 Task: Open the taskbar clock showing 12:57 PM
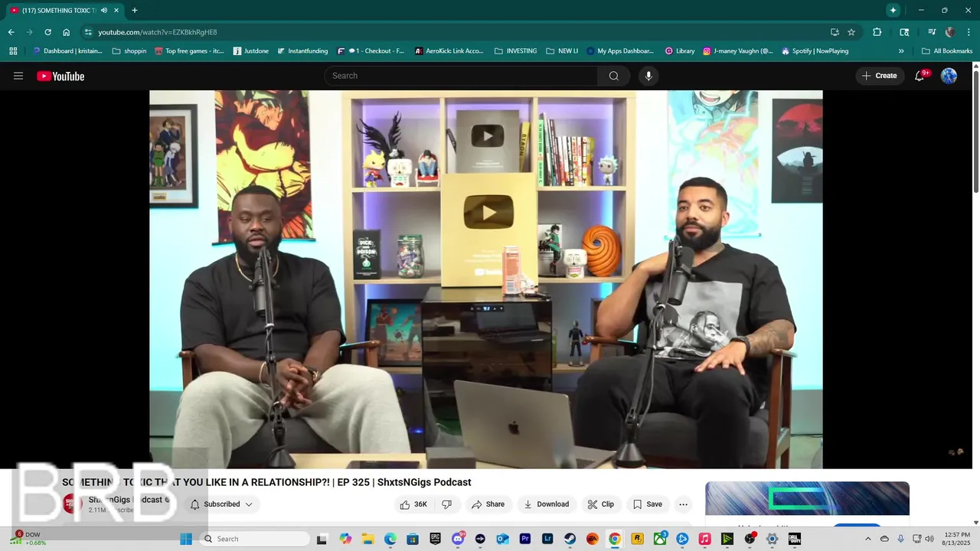[x=957, y=539]
